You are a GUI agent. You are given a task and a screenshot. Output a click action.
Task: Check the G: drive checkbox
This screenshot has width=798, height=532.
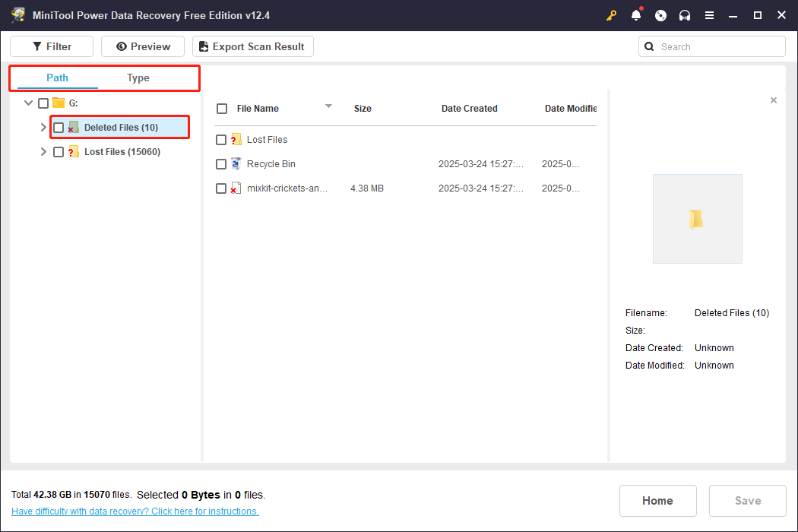(x=43, y=103)
